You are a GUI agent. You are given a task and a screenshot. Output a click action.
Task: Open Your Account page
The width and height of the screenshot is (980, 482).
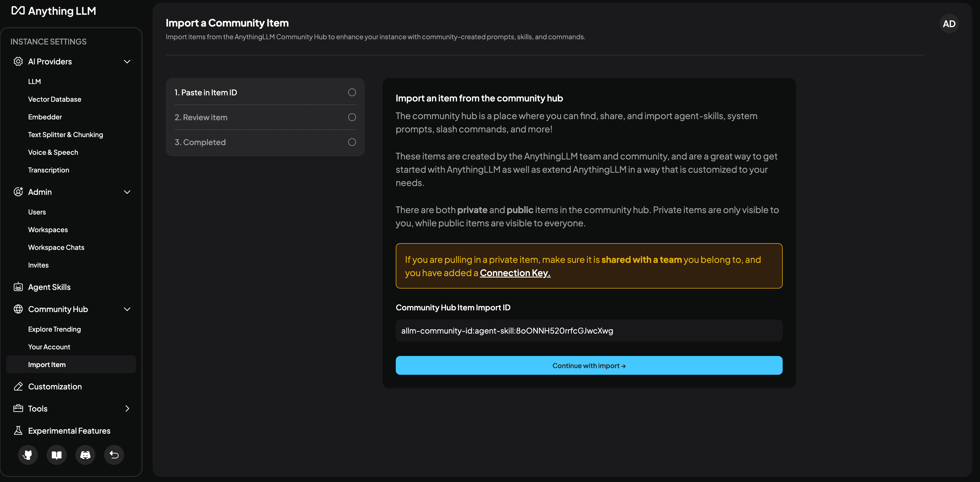click(49, 347)
